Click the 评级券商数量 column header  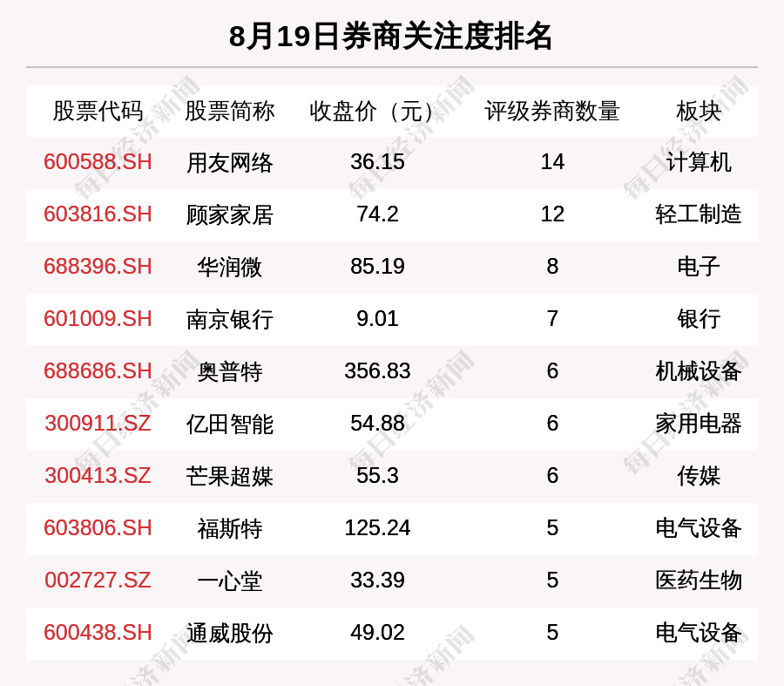tap(552, 111)
